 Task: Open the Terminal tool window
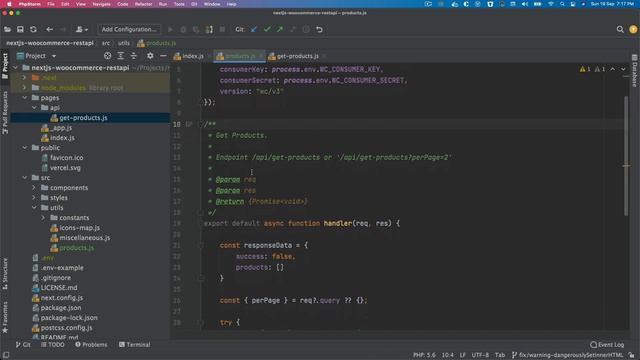134,345
